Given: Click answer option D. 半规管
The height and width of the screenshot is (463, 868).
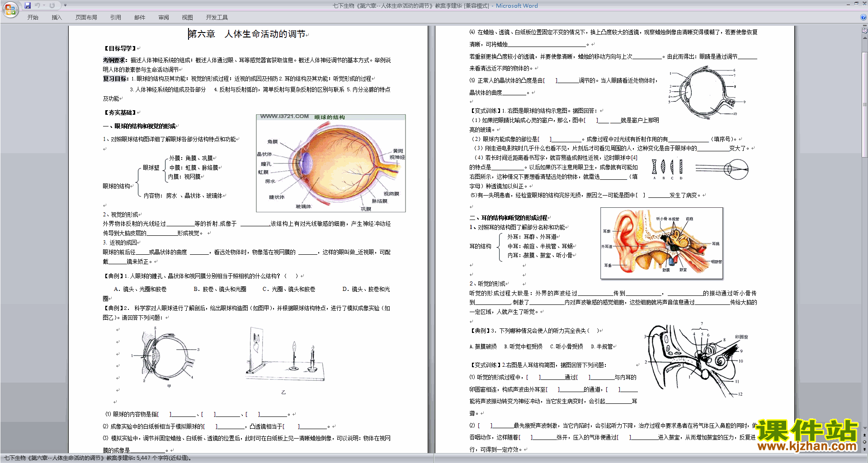Looking at the screenshot, I should click(602, 346).
